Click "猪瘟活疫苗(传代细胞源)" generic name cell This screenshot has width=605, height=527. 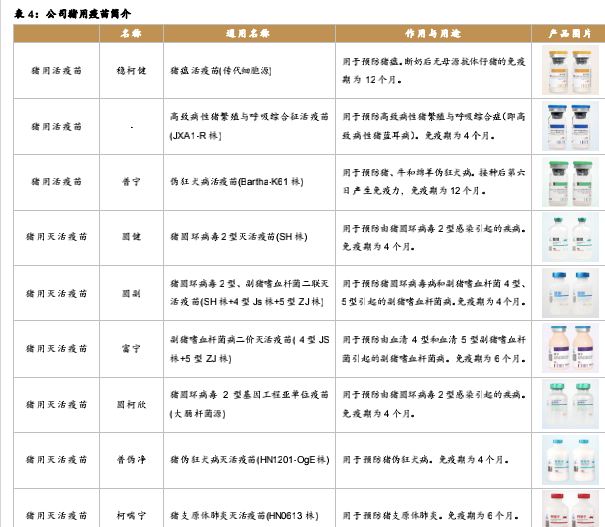[221, 71]
